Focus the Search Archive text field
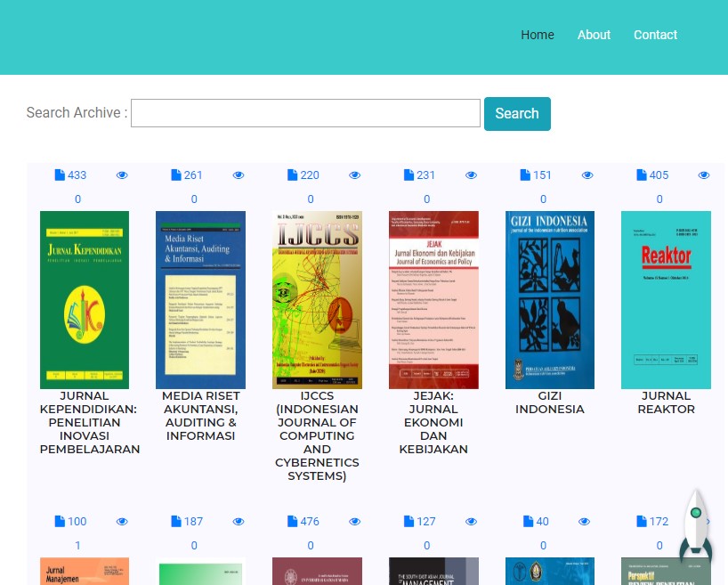The height and width of the screenshot is (585, 728). tap(305, 113)
